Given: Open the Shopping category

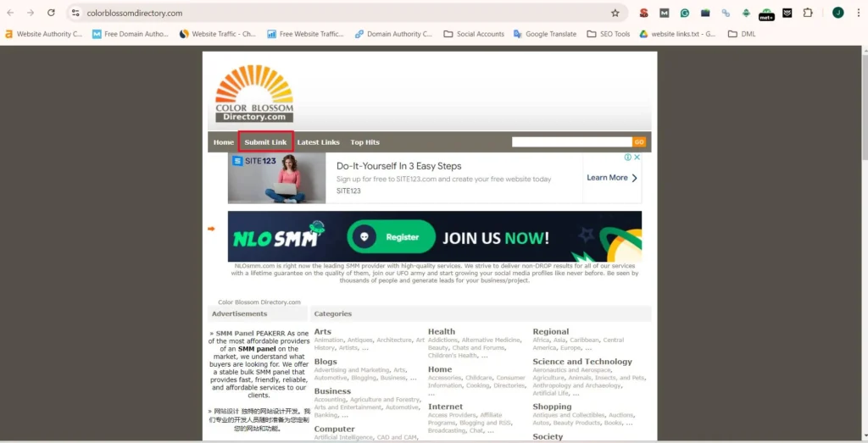Looking at the screenshot, I should point(552,407).
